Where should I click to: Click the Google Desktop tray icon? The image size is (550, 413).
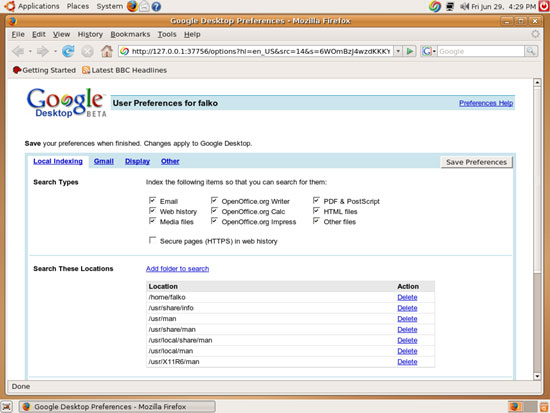(x=435, y=6)
